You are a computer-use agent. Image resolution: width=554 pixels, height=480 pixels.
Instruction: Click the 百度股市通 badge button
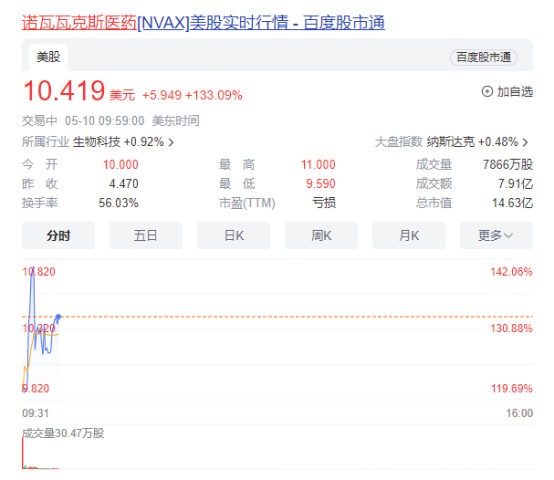483,57
